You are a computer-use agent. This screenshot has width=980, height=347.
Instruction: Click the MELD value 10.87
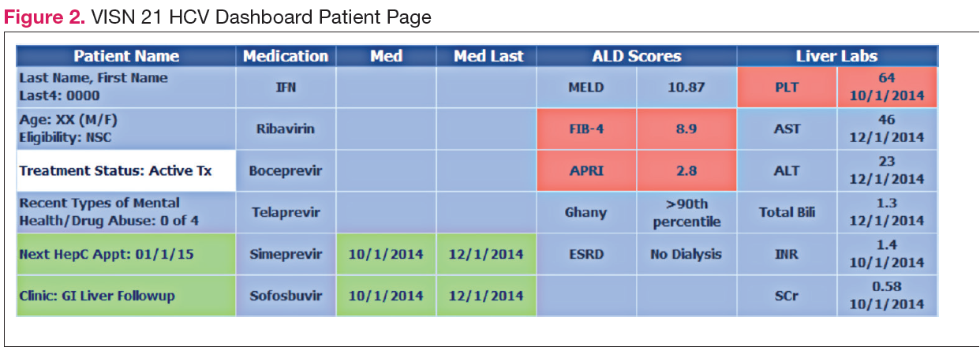pos(686,88)
